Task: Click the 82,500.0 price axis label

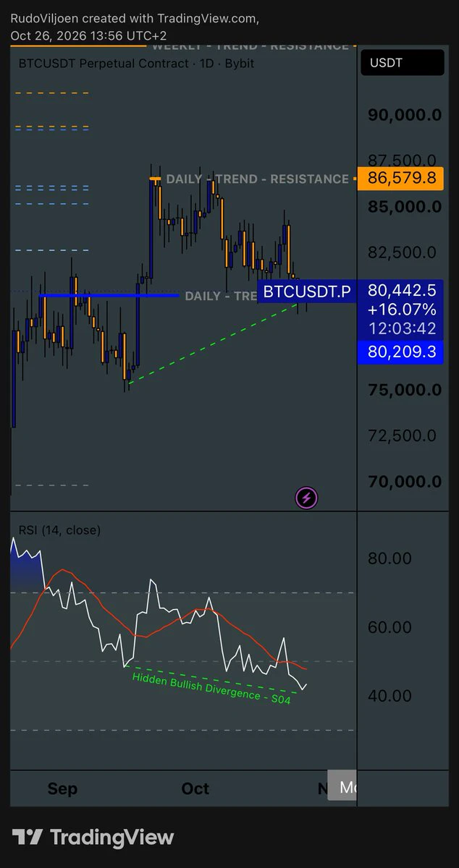Action: (x=402, y=252)
